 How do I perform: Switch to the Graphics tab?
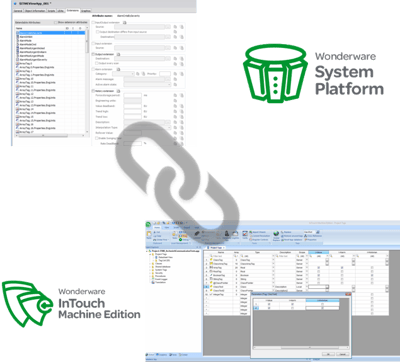(86, 11)
